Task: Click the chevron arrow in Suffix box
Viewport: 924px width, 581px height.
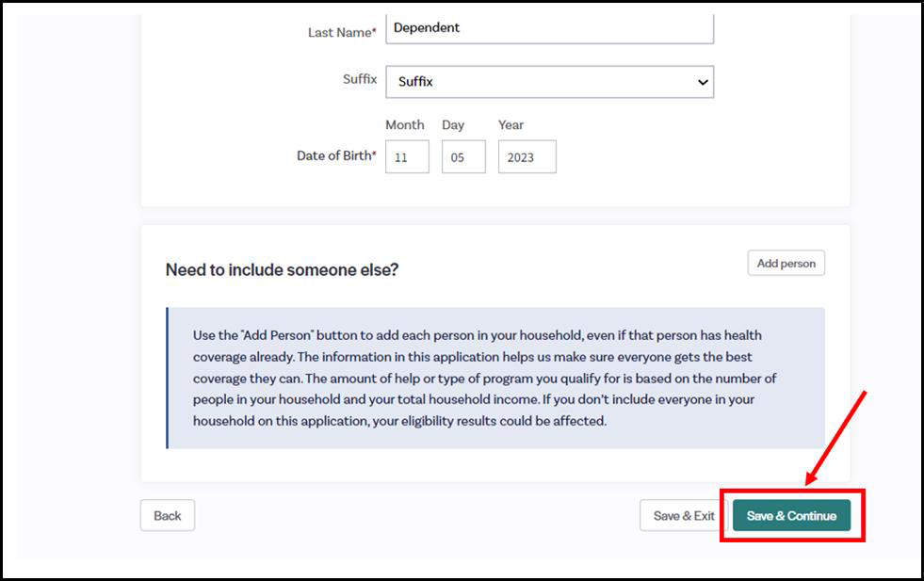Action: pos(702,82)
